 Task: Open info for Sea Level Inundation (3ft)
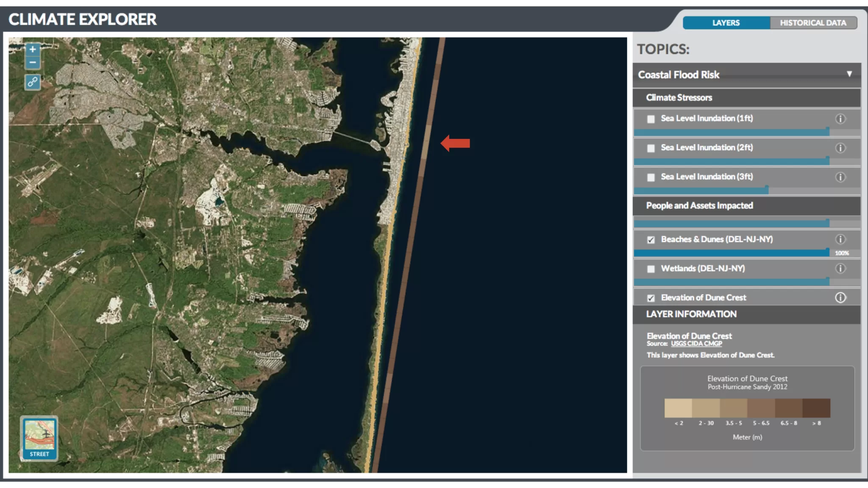(x=840, y=177)
